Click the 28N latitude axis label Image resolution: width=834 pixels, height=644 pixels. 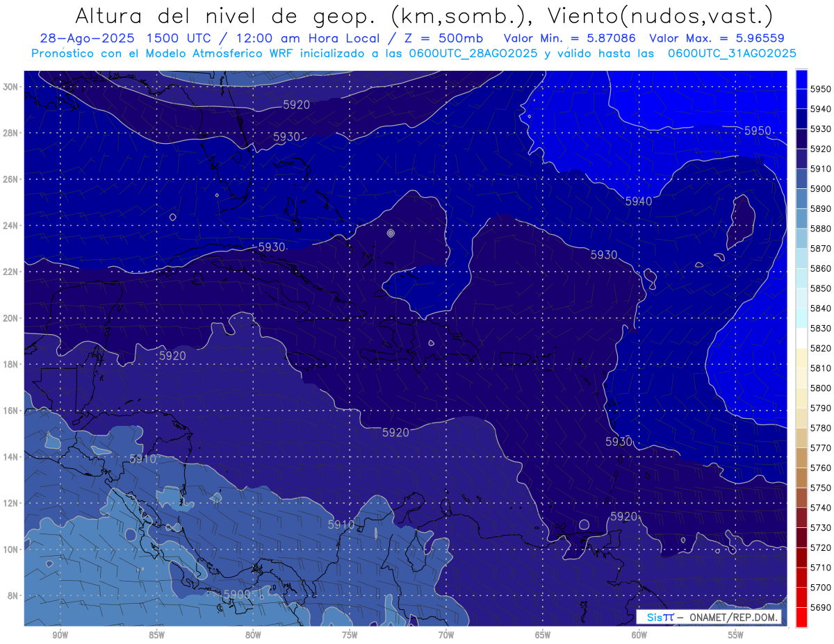(x=11, y=133)
